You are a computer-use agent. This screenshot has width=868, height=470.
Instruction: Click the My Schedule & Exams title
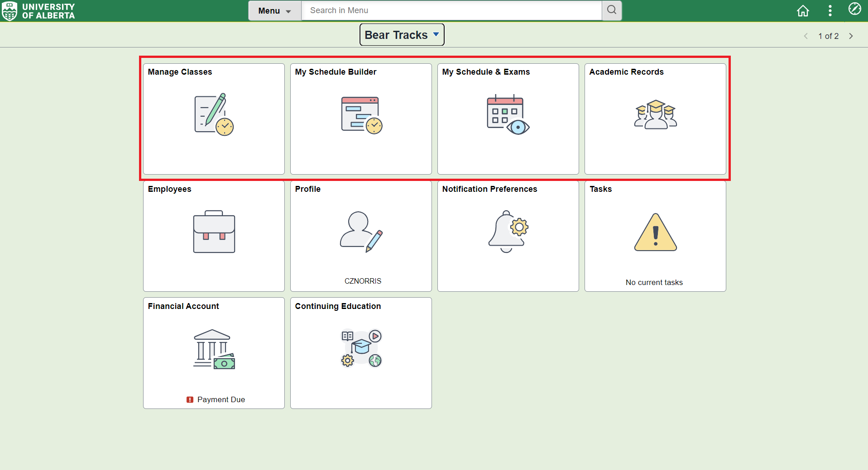point(486,72)
